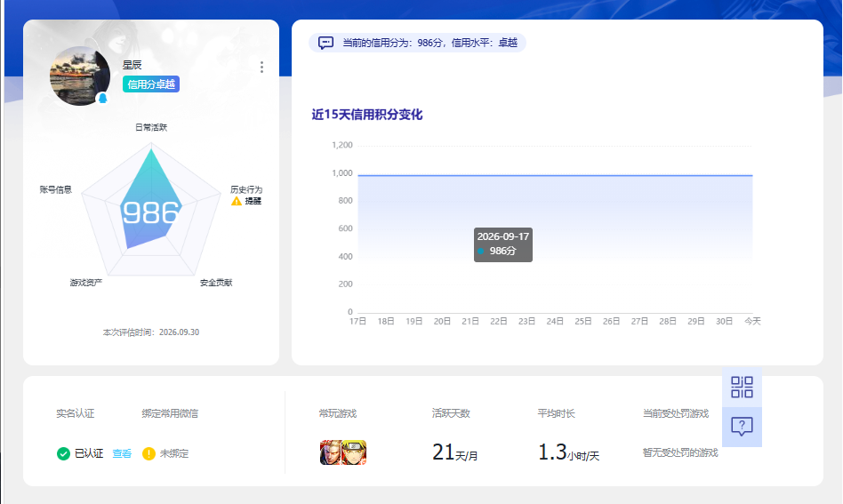The height and width of the screenshot is (504, 843).
Task: Open the QR code icon panel
Action: pos(742,387)
